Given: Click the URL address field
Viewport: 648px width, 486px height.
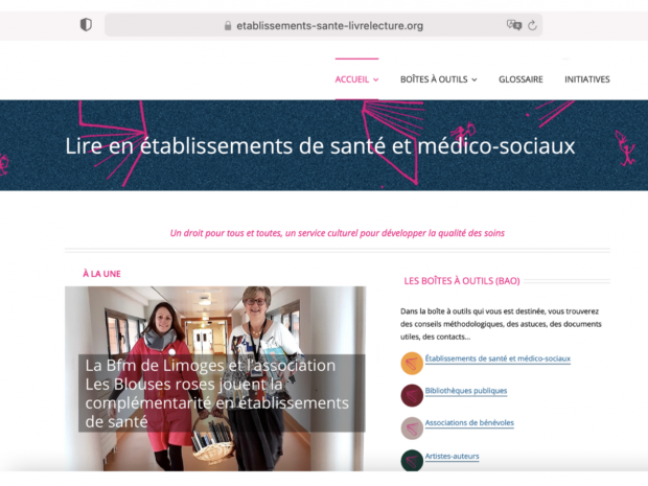Looking at the screenshot, I should pos(323,25).
